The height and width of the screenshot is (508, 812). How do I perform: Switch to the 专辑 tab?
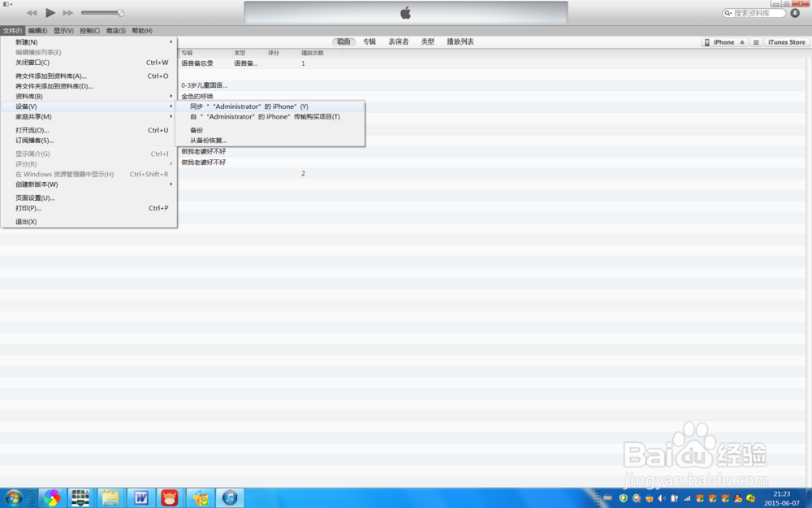tap(369, 41)
